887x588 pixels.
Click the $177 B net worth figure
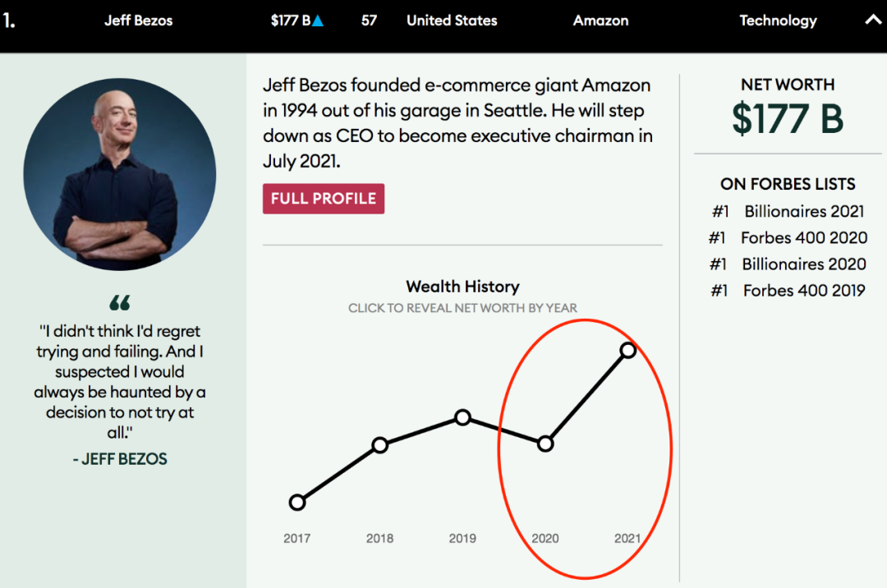pos(788,119)
